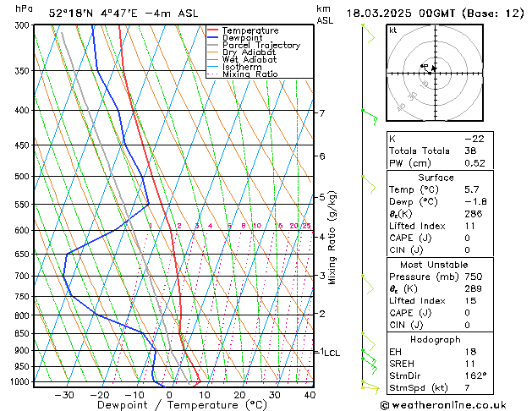Click the 900 hPa pressure label
Image resolution: width=532 pixels, height=411 pixels.
24,350
